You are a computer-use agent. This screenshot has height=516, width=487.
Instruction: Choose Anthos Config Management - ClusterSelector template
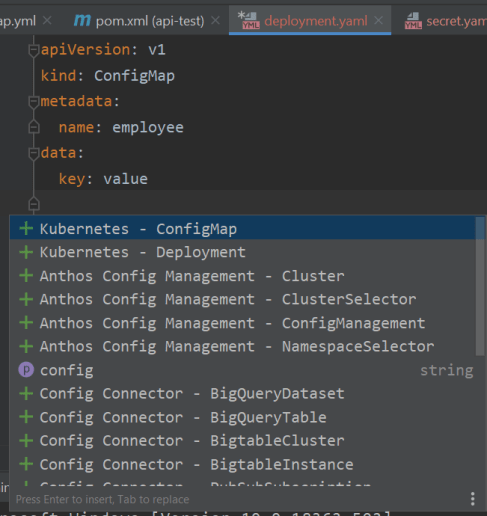point(243,299)
